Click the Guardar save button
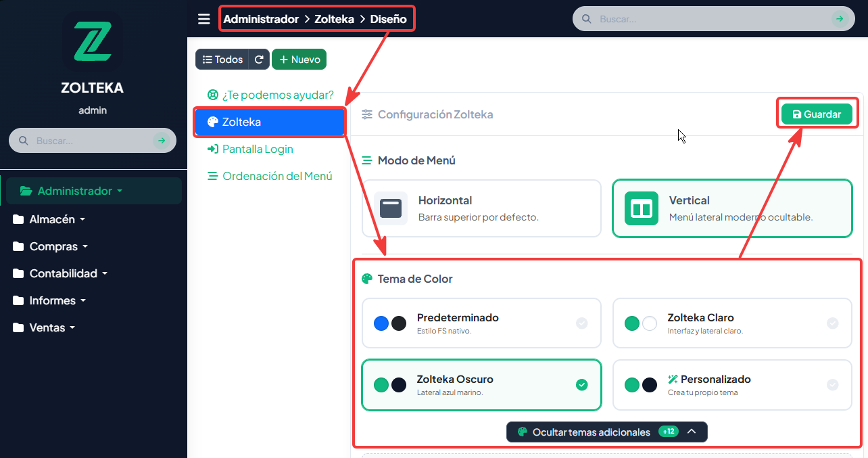This screenshot has height=458, width=868. (x=817, y=114)
